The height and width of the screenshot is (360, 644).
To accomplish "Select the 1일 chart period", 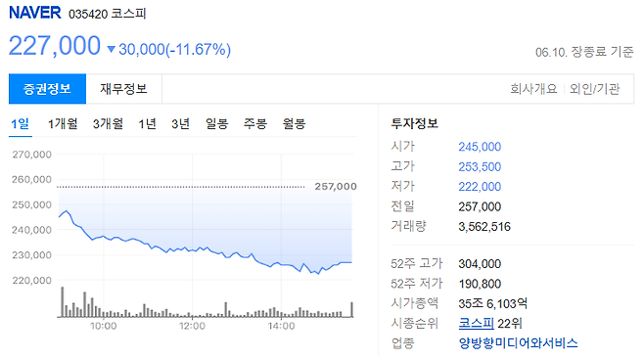I will coord(21,123).
